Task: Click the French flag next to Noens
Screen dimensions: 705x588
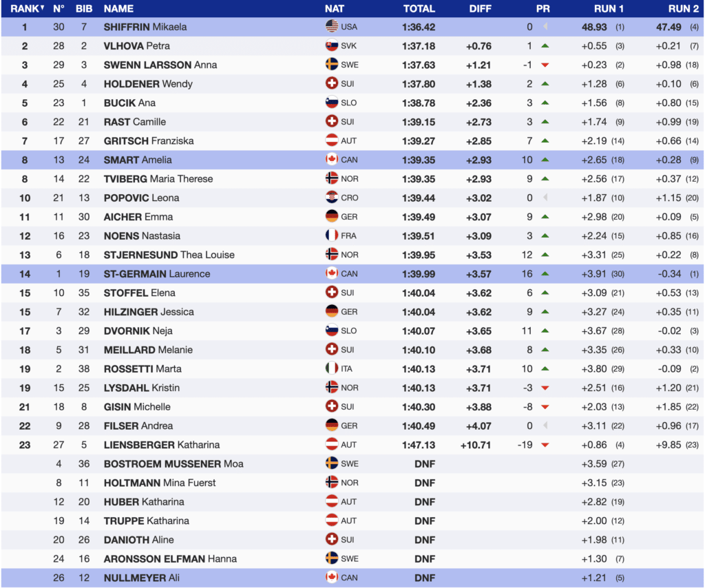Action: [x=331, y=235]
